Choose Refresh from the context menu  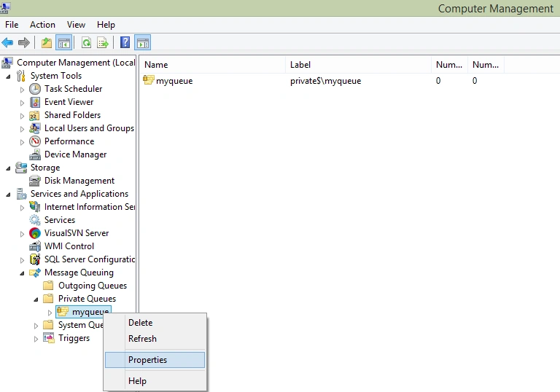click(x=155, y=339)
